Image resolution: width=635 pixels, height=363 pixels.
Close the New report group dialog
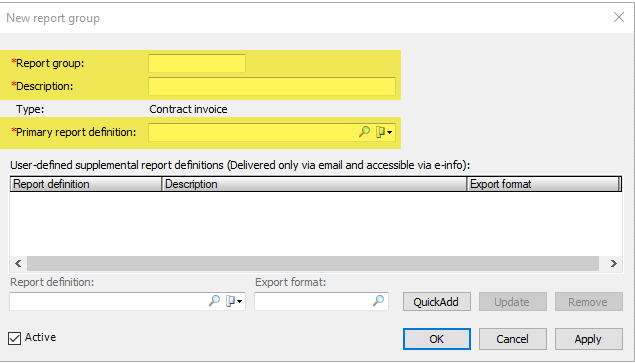619,17
